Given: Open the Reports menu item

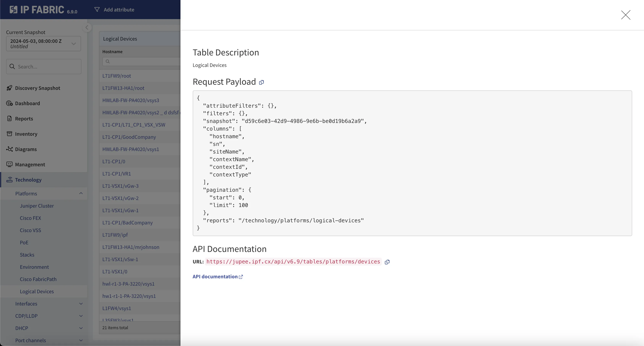Looking at the screenshot, I should (24, 119).
